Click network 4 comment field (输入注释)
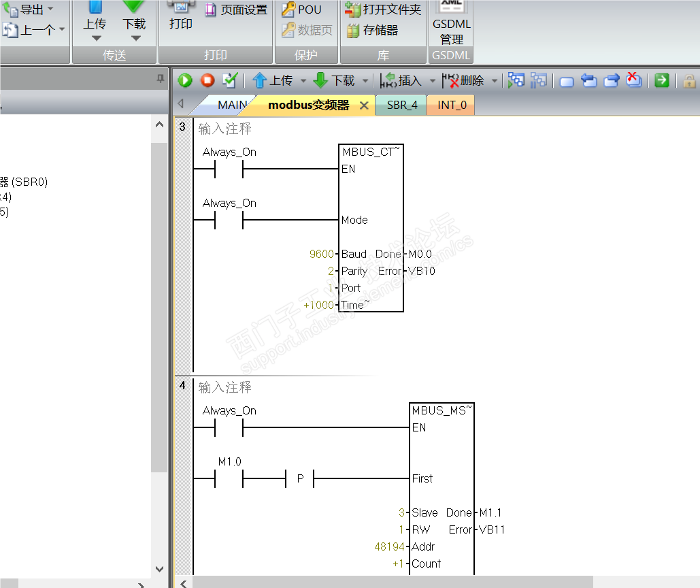Image resolution: width=700 pixels, height=588 pixels. pyautogui.click(x=225, y=387)
